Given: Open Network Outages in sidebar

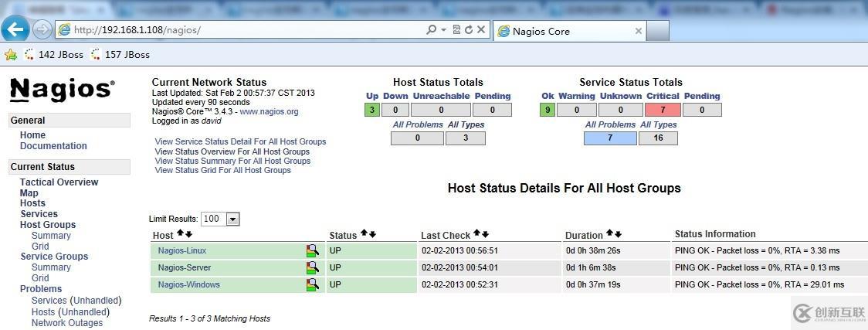Looking at the screenshot, I should [x=67, y=323].
